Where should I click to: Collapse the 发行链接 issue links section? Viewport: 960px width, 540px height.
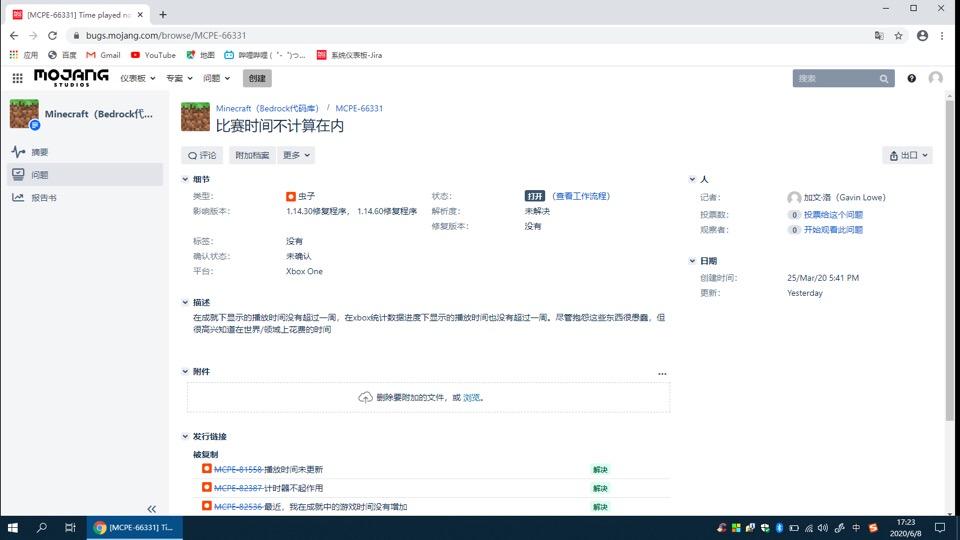pyautogui.click(x=185, y=437)
